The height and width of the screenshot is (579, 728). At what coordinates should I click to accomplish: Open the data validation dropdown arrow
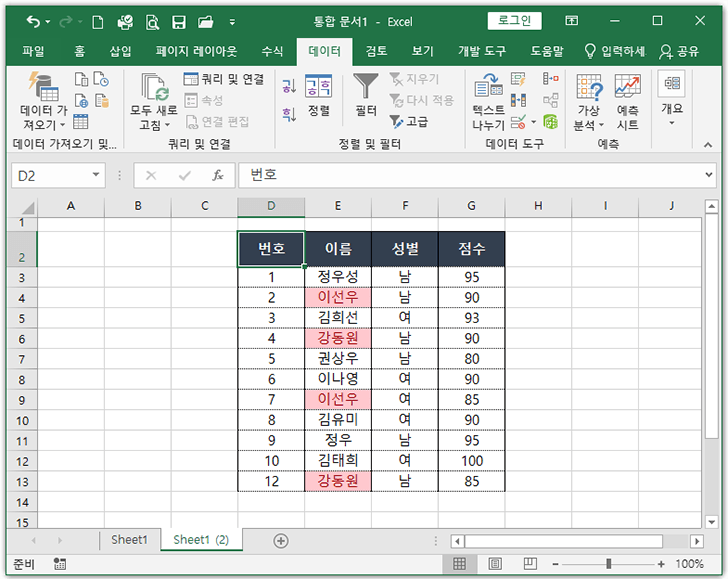click(533, 122)
